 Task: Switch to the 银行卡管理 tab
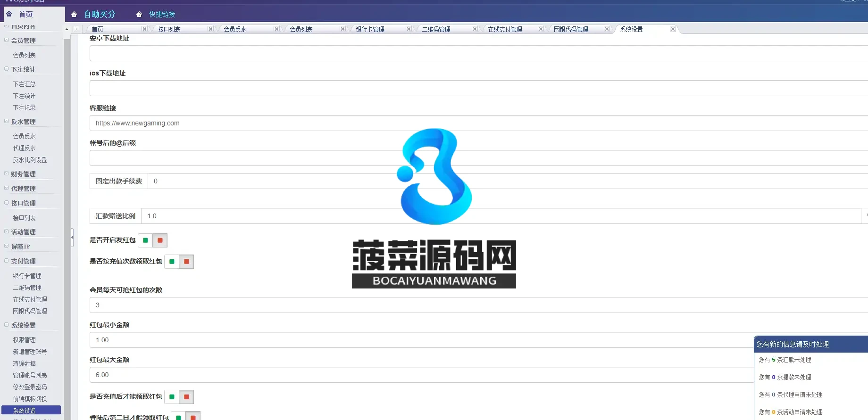370,29
